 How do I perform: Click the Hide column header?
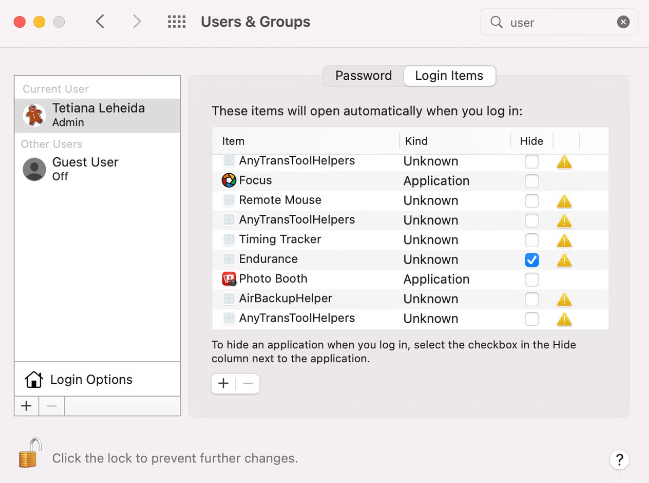point(532,141)
